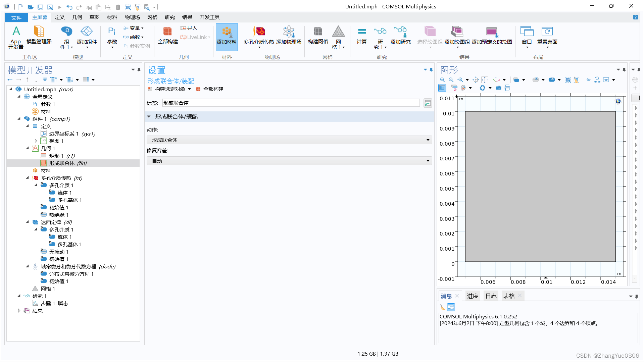Click the broom clear-selection icon in the 图形 toolbar

(x=576, y=80)
